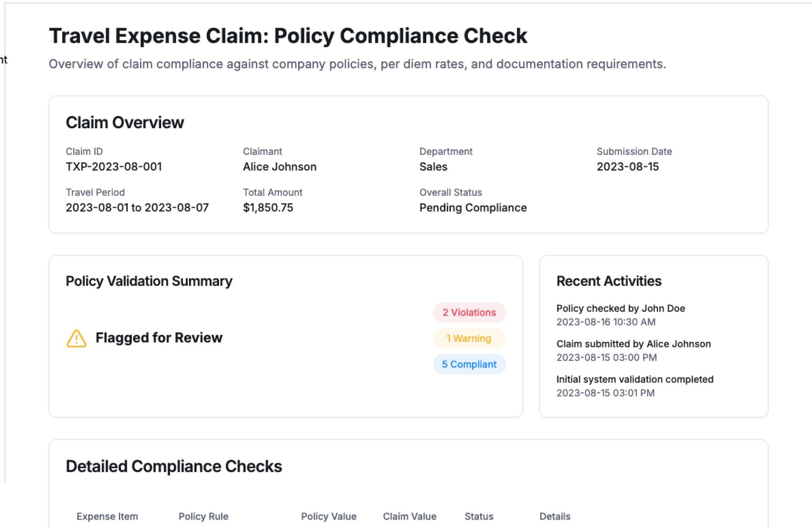Click the Sales department value
Screen dimensions: 812x528
pos(433,167)
